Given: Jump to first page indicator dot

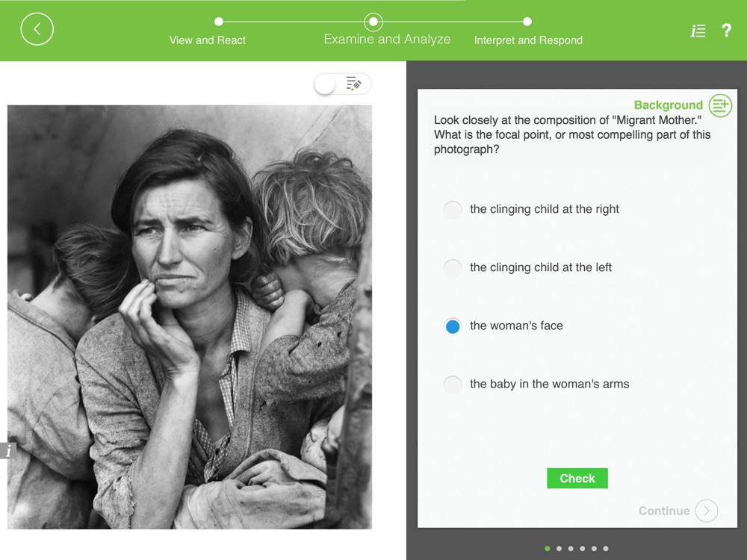Looking at the screenshot, I should (x=548, y=549).
